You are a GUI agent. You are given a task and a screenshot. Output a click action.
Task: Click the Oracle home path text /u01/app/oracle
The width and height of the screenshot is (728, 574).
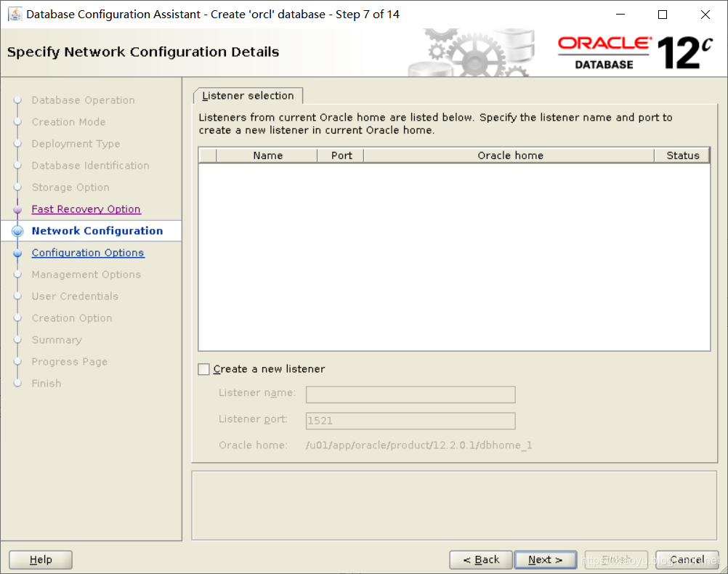point(418,445)
